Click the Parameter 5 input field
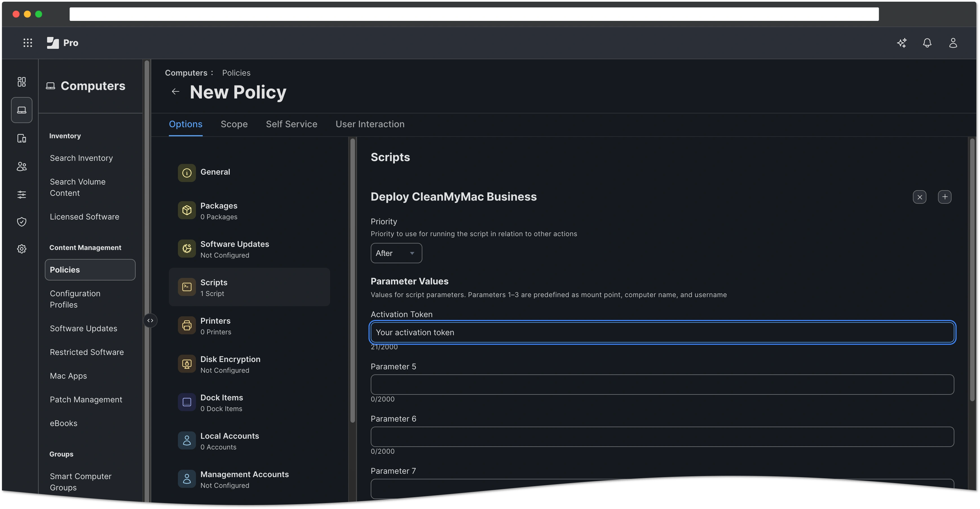The height and width of the screenshot is (509, 980). 662,385
